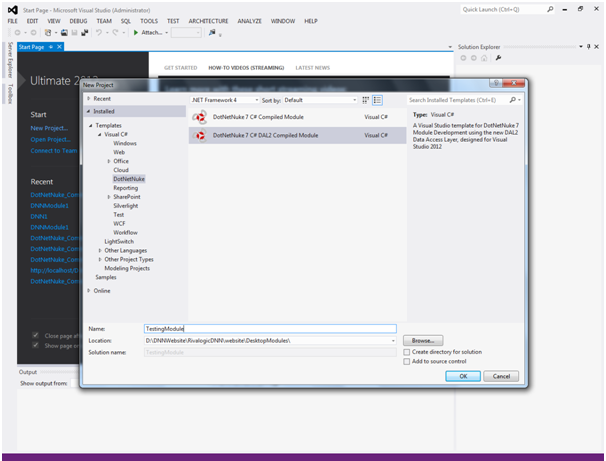The width and height of the screenshot is (606, 461).
Task: Switch to LATEST NEWS tab
Action: [313, 68]
